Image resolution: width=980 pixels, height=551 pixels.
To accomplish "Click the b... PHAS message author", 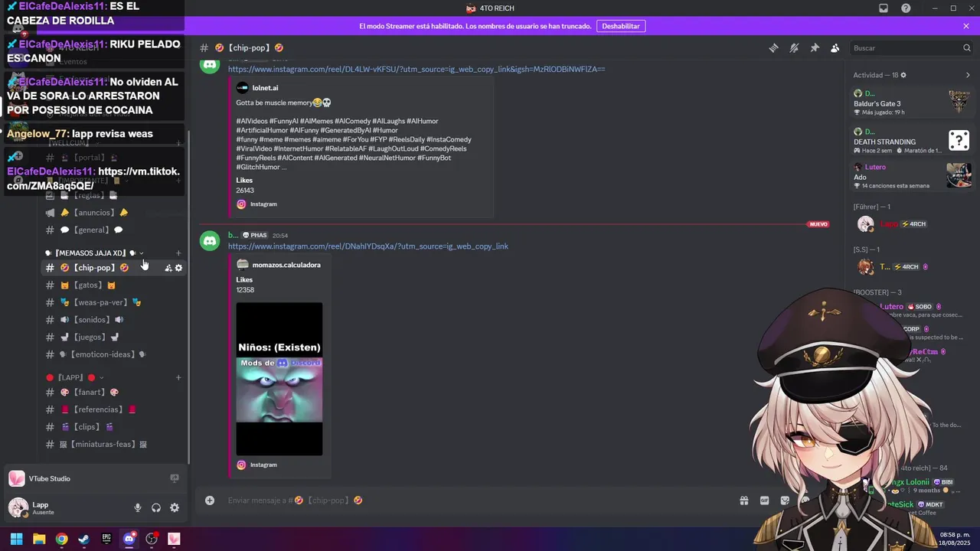I will pyautogui.click(x=234, y=235).
